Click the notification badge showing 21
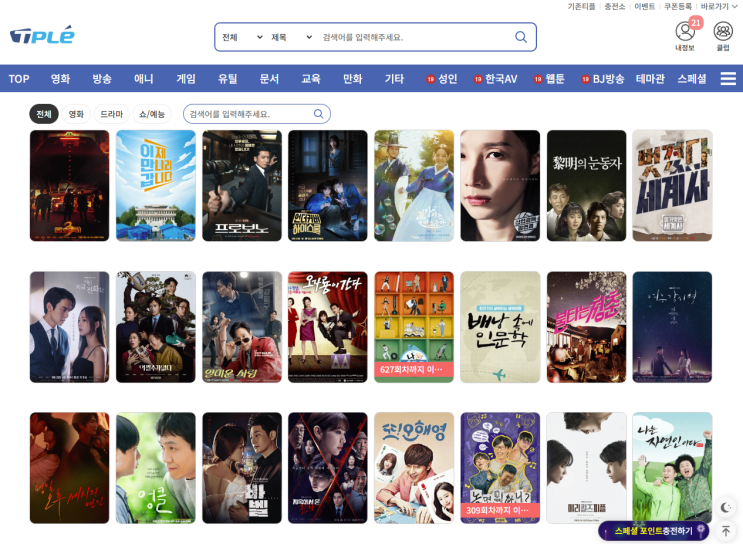This screenshot has height=544, width=743. click(x=696, y=22)
